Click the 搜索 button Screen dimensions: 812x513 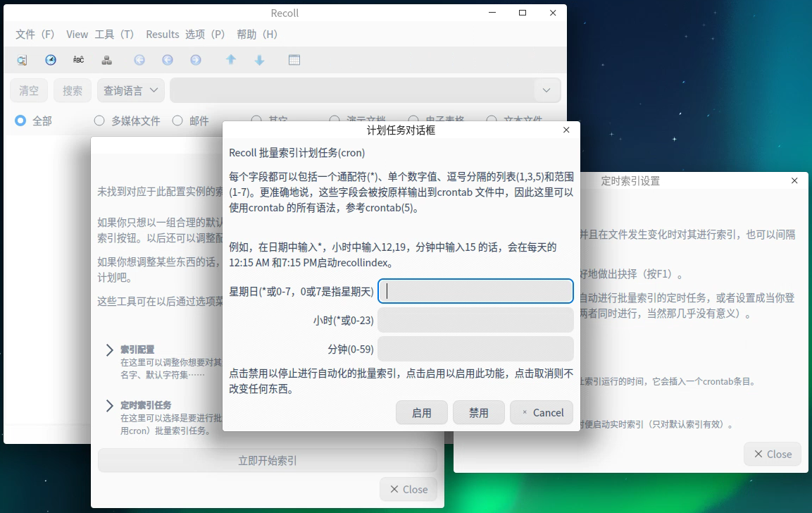point(73,91)
